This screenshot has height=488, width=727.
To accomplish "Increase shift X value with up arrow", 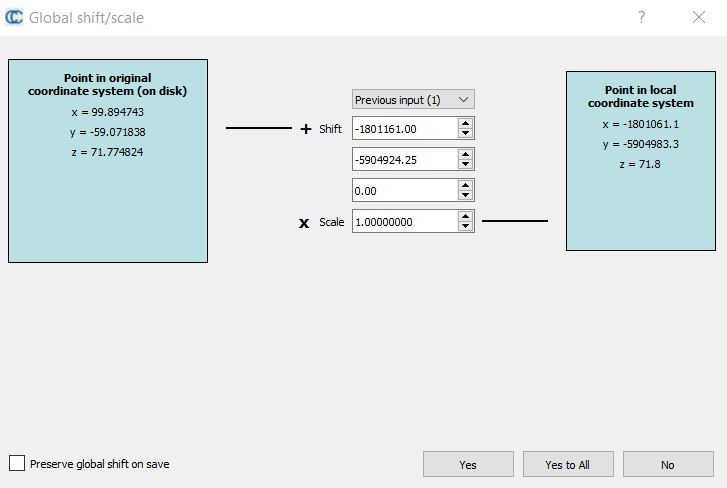I will tap(465, 123).
